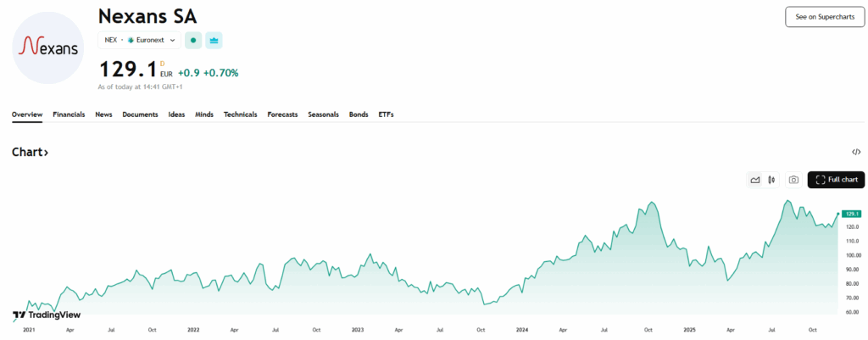Switch chart to area style
Screen dimensions: 868x340
click(754, 180)
